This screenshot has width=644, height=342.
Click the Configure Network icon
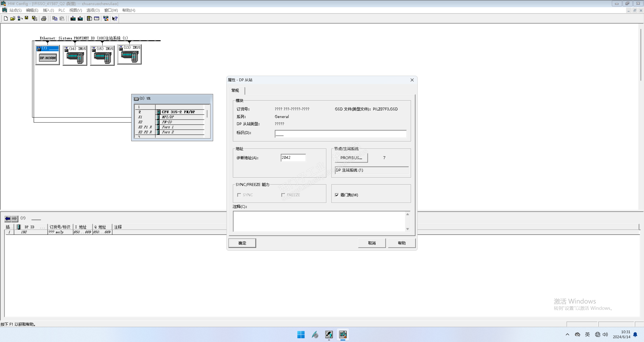[x=106, y=18]
